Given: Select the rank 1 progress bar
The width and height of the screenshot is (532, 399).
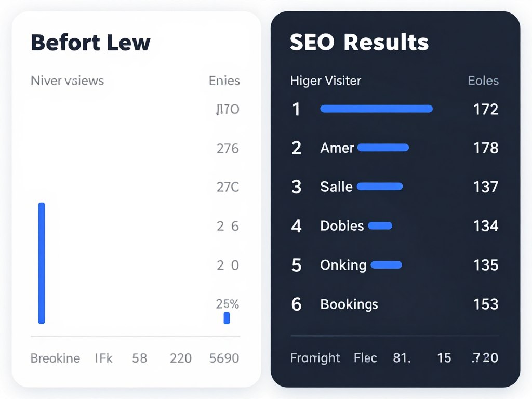Looking at the screenshot, I should (x=376, y=109).
